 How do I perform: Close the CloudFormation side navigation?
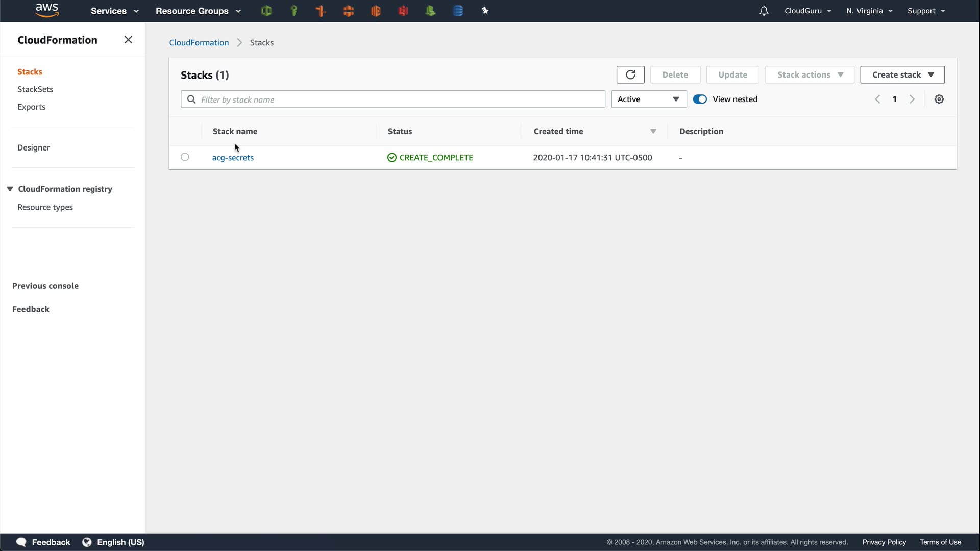click(x=128, y=40)
